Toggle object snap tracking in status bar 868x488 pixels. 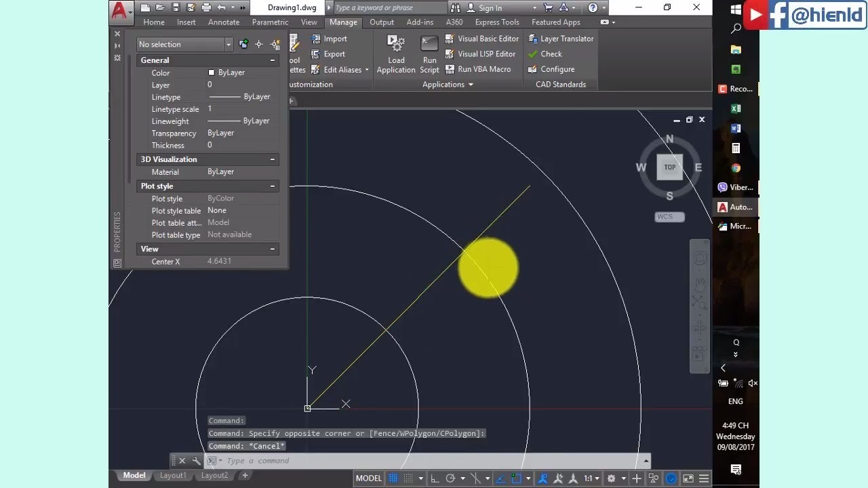coord(500,478)
